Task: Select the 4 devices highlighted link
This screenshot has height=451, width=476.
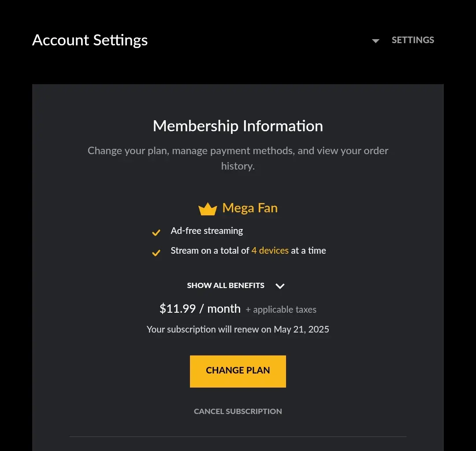Action: click(270, 251)
